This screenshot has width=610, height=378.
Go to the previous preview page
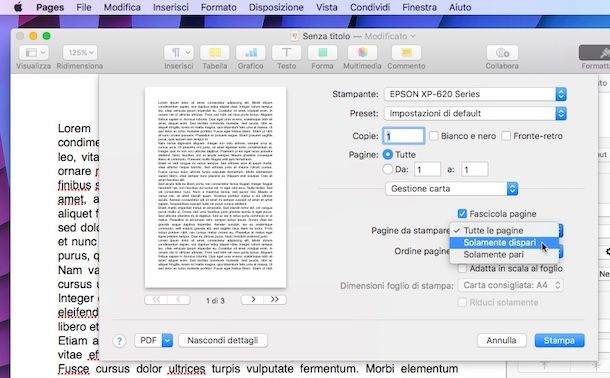coord(179,299)
